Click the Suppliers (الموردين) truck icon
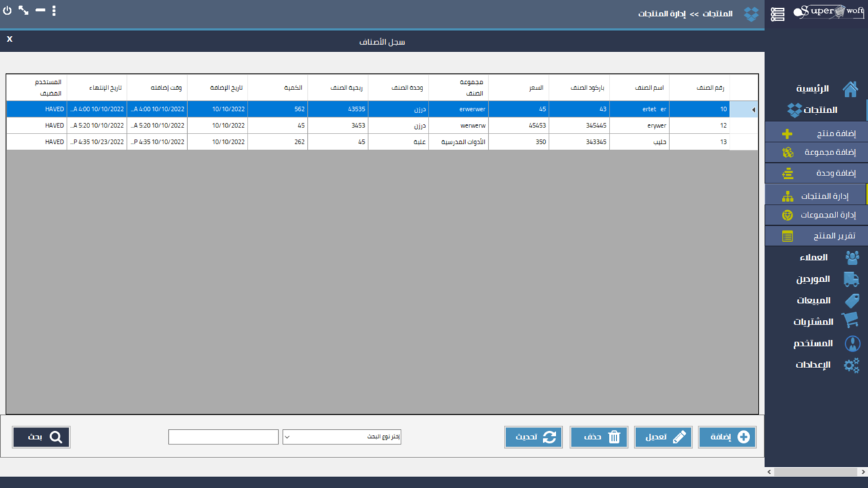Screen dimensions: 868x488 pyautogui.click(x=851, y=279)
